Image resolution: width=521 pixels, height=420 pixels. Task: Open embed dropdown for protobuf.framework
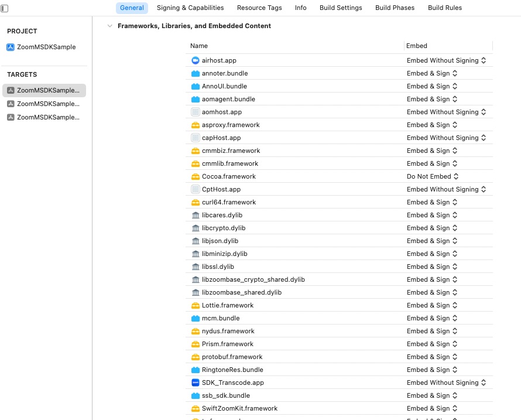point(432,357)
